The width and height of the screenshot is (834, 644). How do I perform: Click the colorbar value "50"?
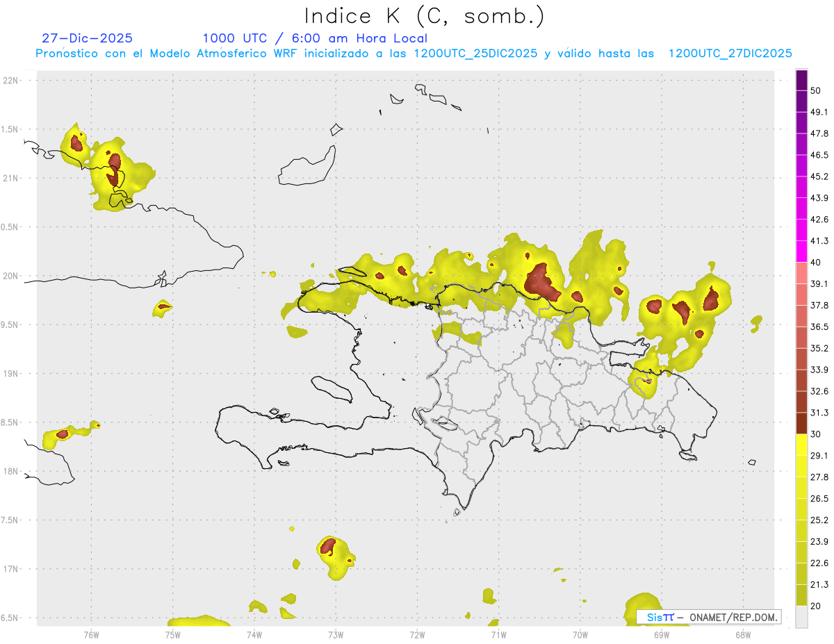click(x=816, y=90)
